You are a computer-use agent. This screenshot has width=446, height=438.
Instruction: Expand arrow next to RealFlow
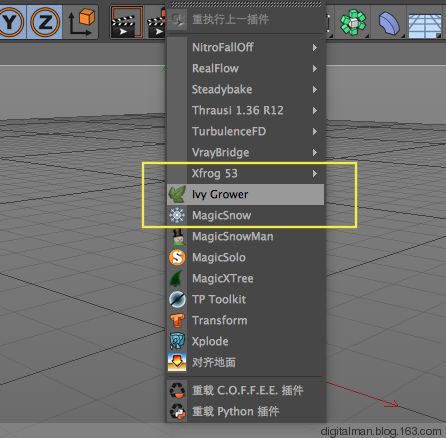click(315, 69)
